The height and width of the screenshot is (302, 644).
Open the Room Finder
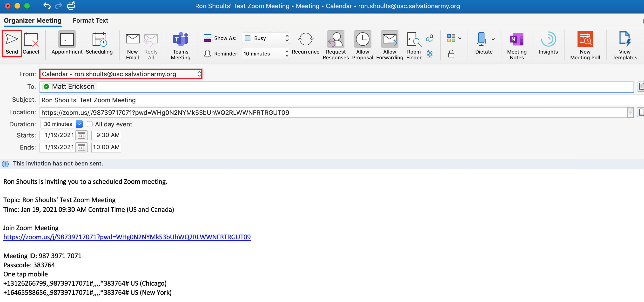(x=414, y=40)
